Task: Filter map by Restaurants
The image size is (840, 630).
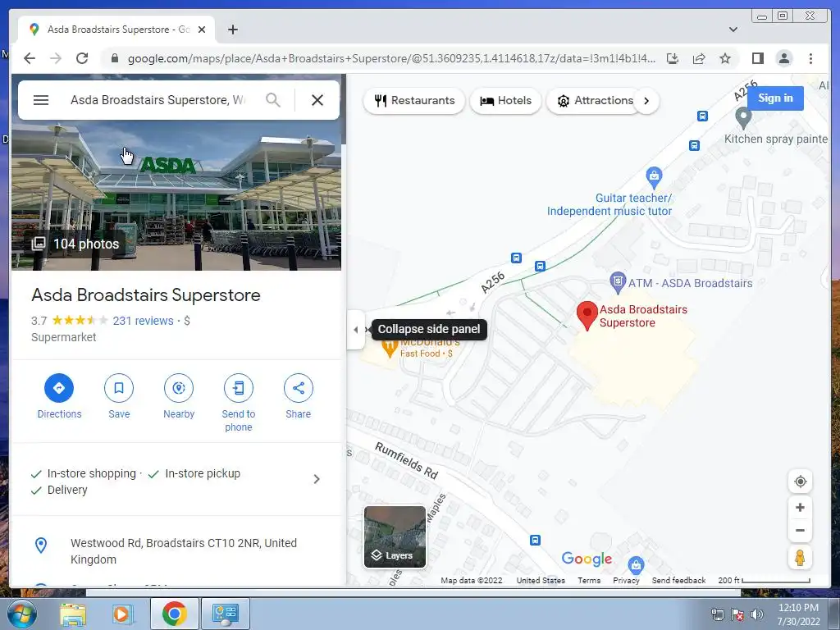Action: coord(414,101)
